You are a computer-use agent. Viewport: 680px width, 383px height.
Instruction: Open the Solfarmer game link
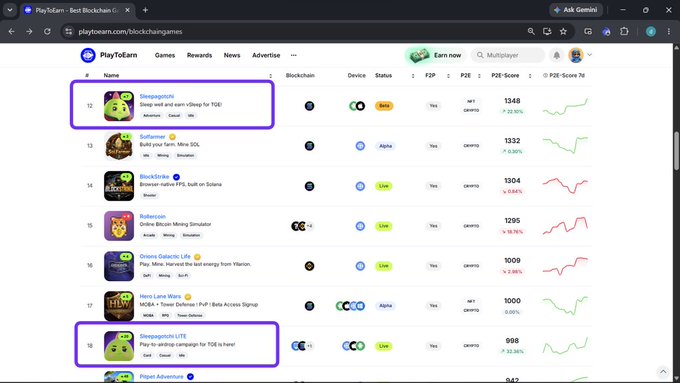point(152,137)
